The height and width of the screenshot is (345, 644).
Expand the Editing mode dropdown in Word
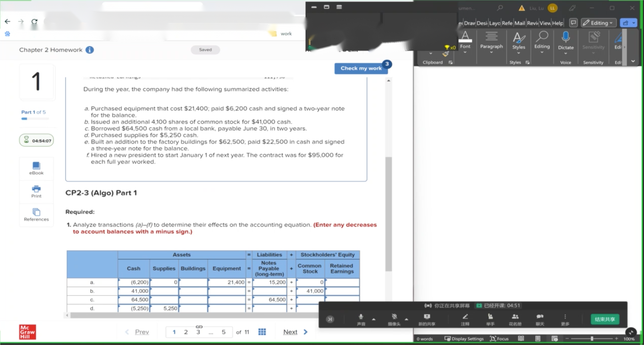[599, 23]
